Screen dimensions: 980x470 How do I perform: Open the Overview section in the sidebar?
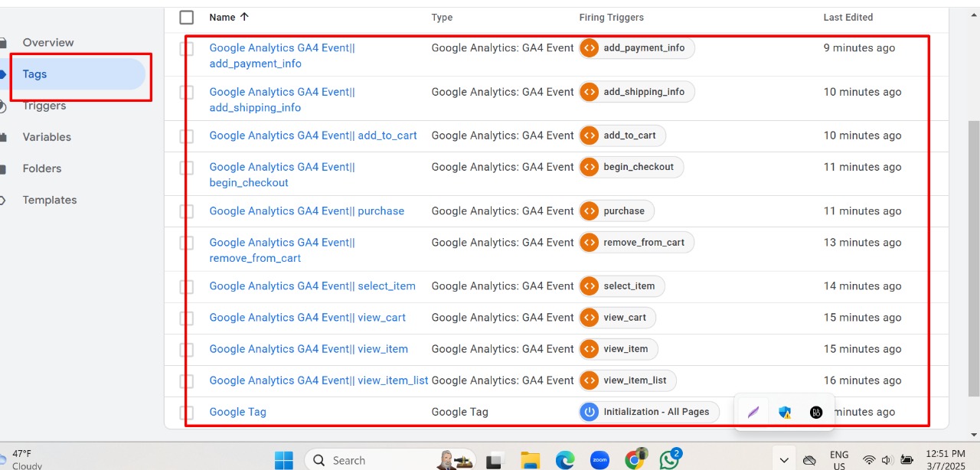point(48,43)
